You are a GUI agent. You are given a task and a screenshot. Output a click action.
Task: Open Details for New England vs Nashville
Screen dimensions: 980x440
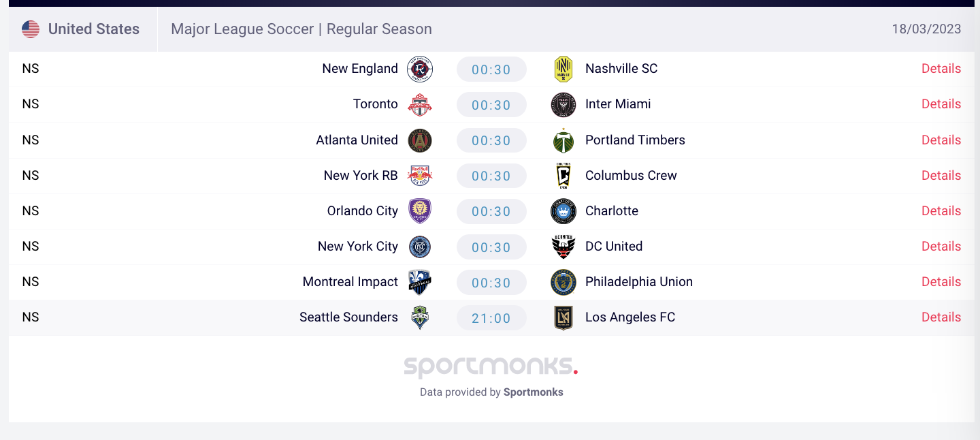(941, 69)
